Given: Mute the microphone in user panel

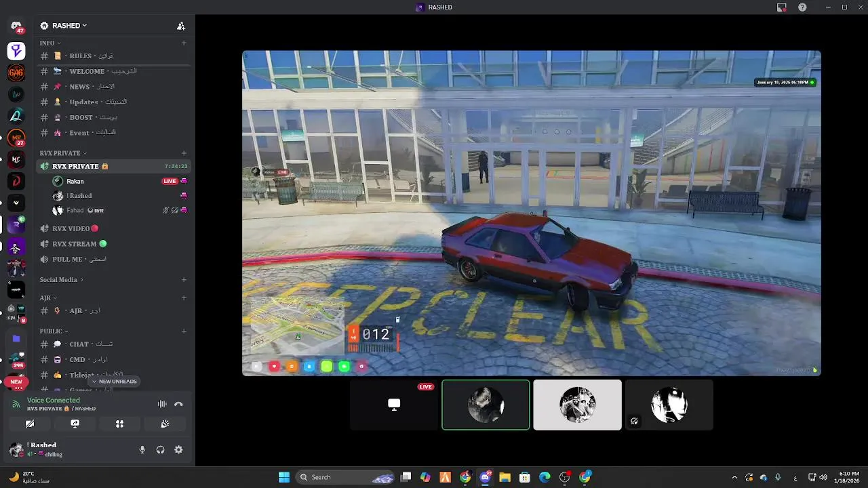Looking at the screenshot, I should point(142,449).
